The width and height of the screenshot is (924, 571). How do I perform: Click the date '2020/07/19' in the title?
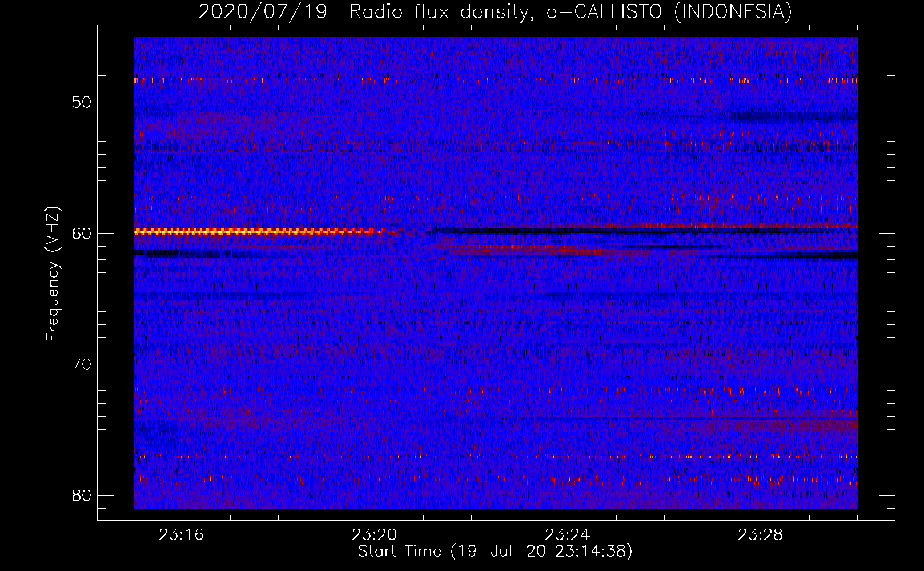[263, 11]
